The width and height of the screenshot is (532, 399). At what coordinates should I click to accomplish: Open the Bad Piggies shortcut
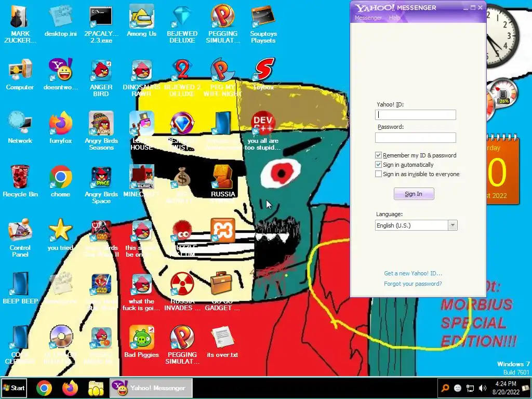(x=141, y=341)
